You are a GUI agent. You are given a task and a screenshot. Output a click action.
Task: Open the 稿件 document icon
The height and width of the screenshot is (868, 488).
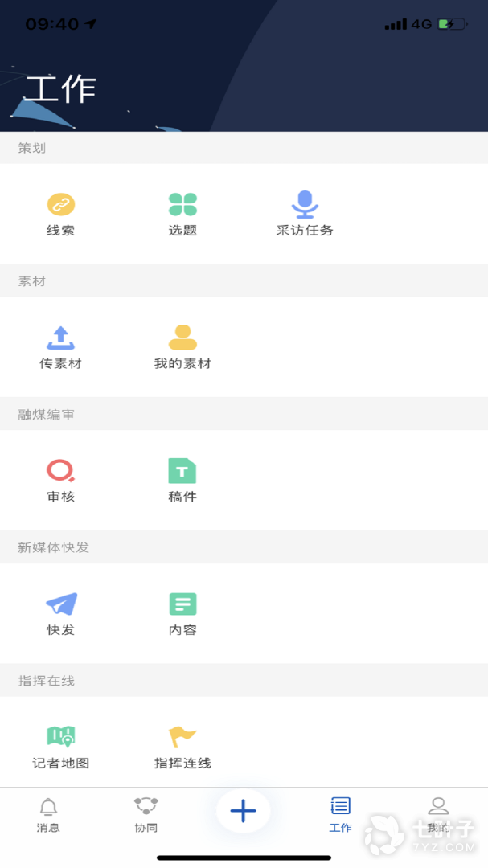(x=182, y=471)
